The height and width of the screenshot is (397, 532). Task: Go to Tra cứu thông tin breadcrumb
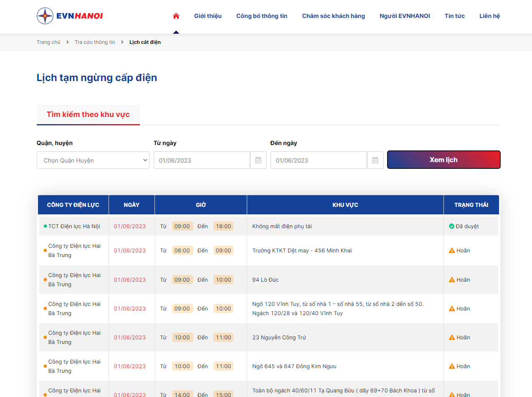95,42
